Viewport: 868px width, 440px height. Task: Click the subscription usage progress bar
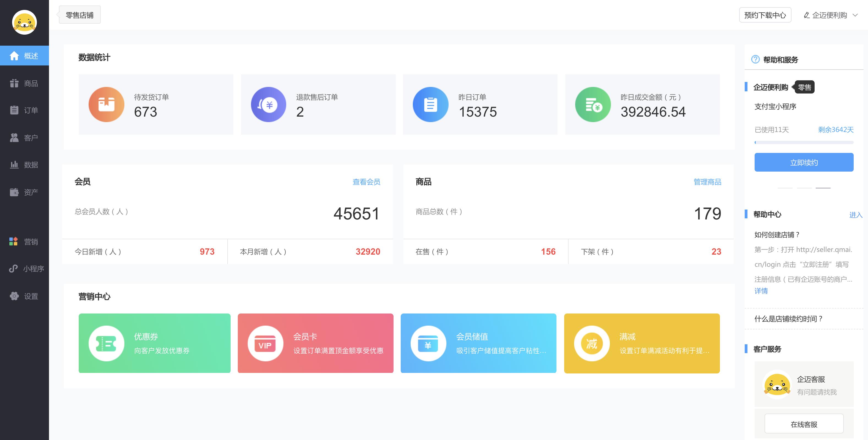(804, 142)
